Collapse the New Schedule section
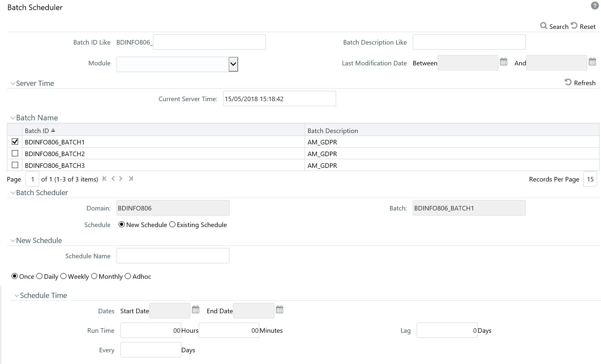 [x=13, y=241]
